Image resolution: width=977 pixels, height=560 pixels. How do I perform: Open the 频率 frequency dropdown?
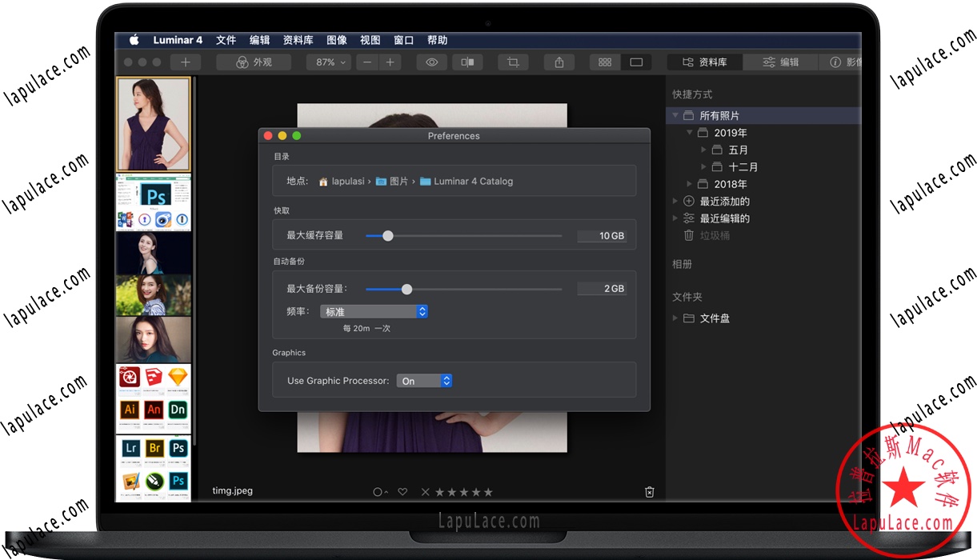(374, 311)
